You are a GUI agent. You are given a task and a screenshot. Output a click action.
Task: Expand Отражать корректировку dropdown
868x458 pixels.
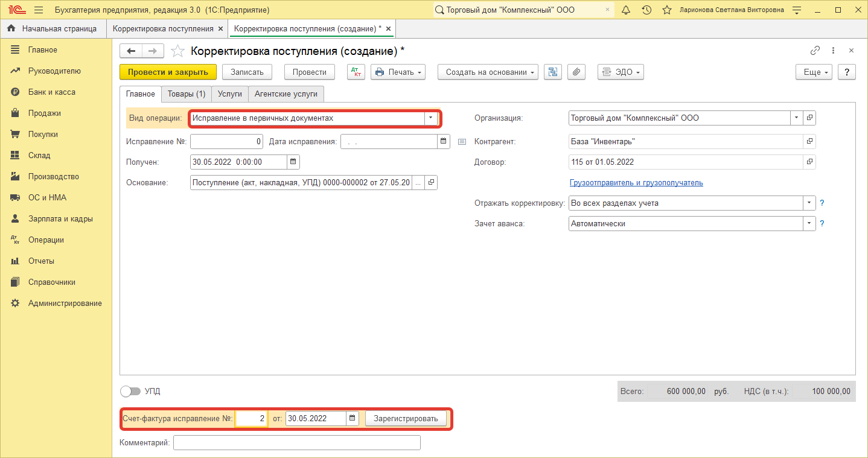coord(809,203)
